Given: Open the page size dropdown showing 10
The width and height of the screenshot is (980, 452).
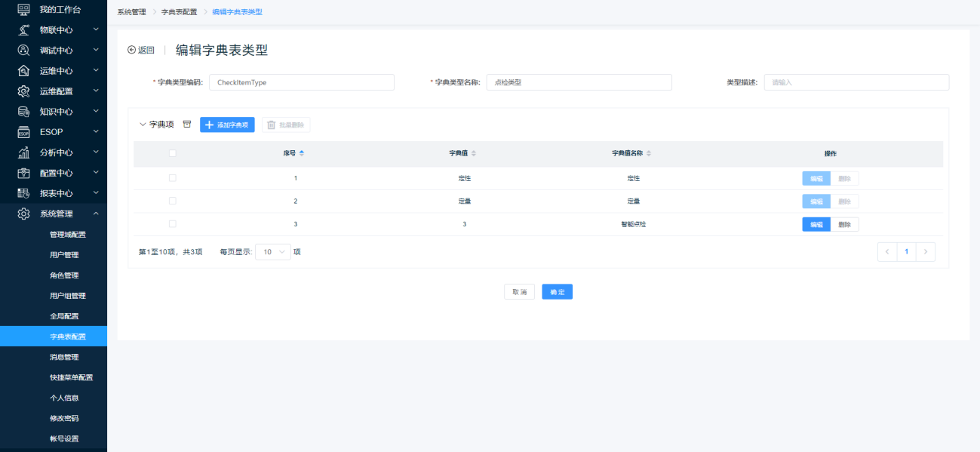Looking at the screenshot, I should pos(272,252).
